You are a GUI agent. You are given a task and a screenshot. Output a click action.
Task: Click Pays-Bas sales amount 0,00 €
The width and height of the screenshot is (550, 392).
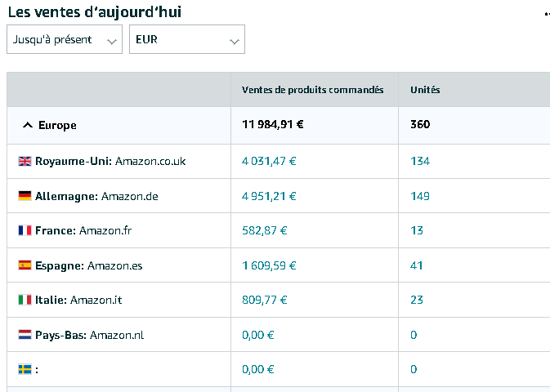pos(257,335)
